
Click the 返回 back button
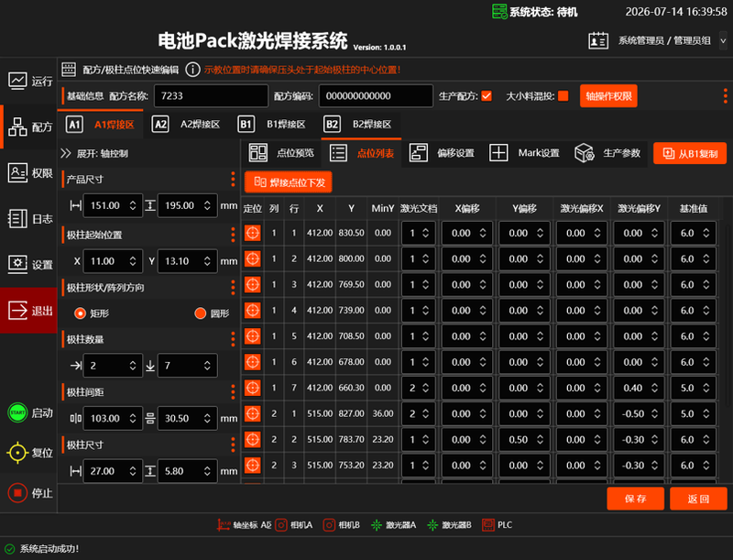(698, 499)
